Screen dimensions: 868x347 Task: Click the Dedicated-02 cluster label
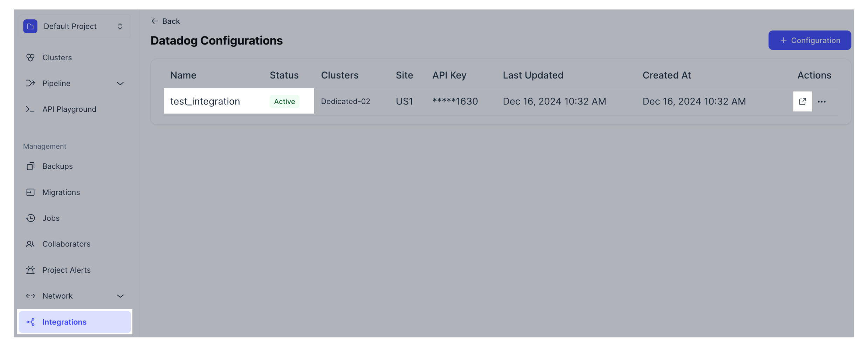coord(345,101)
